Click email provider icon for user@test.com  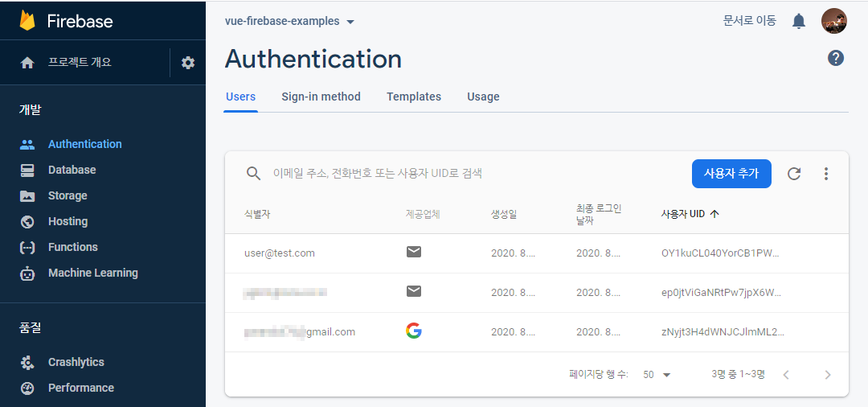click(x=414, y=252)
